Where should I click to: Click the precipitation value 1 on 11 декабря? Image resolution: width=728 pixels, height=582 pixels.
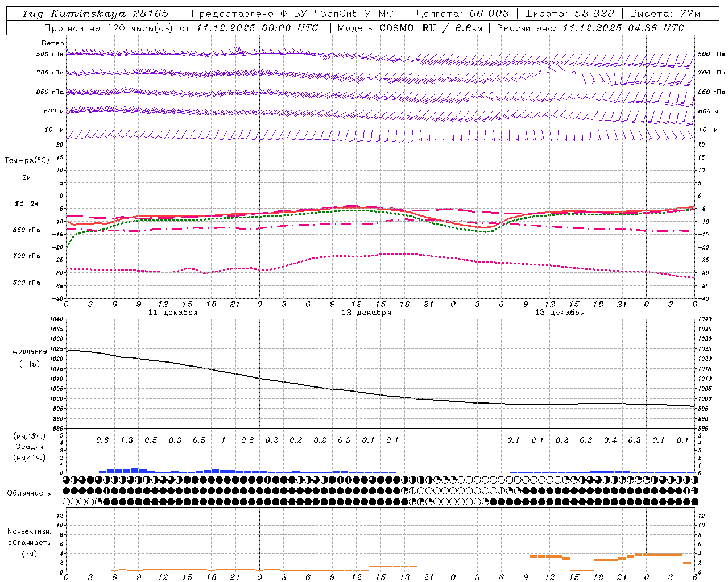pyautogui.click(x=224, y=440)
